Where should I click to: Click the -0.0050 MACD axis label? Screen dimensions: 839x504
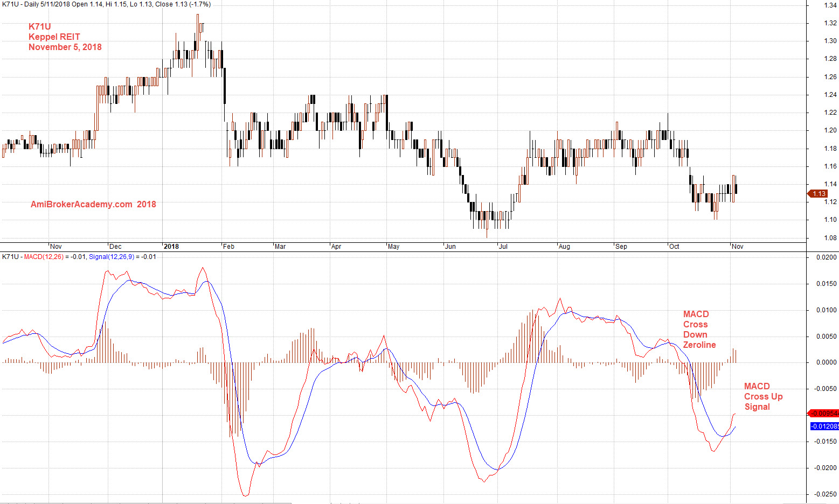tap(826, 388)
